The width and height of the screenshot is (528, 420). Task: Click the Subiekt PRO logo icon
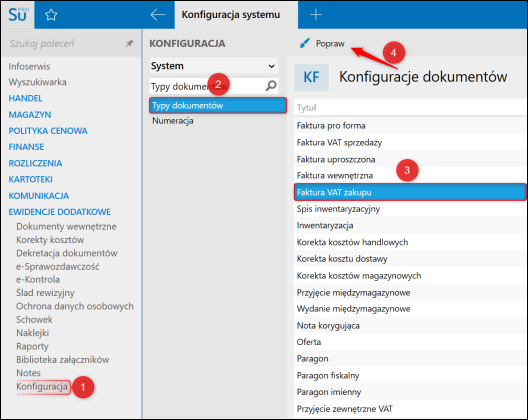(18, 15)
